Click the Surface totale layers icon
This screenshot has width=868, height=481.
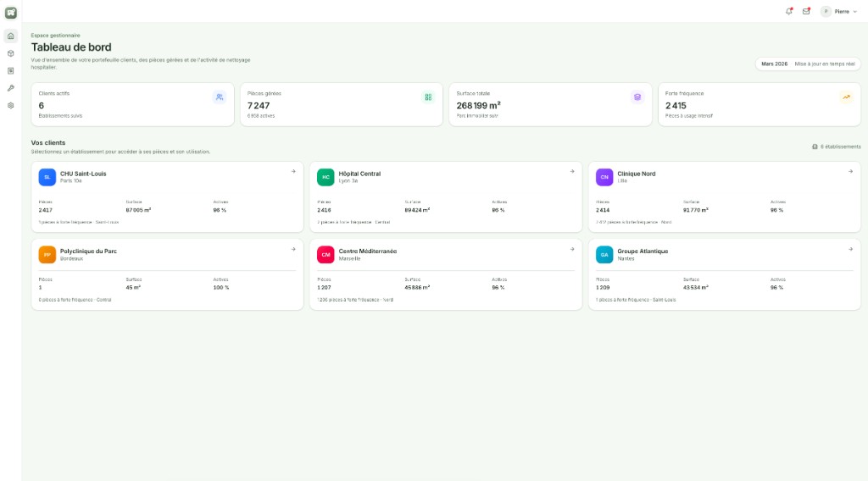(x=637, y=97)
